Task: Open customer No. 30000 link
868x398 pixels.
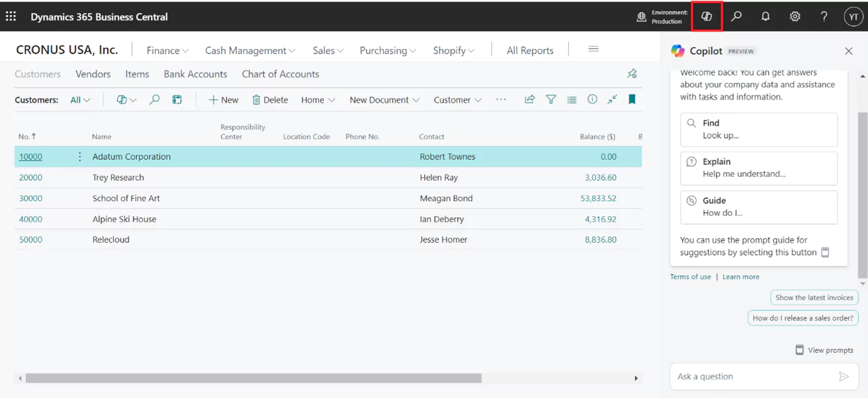Action: 30,198
